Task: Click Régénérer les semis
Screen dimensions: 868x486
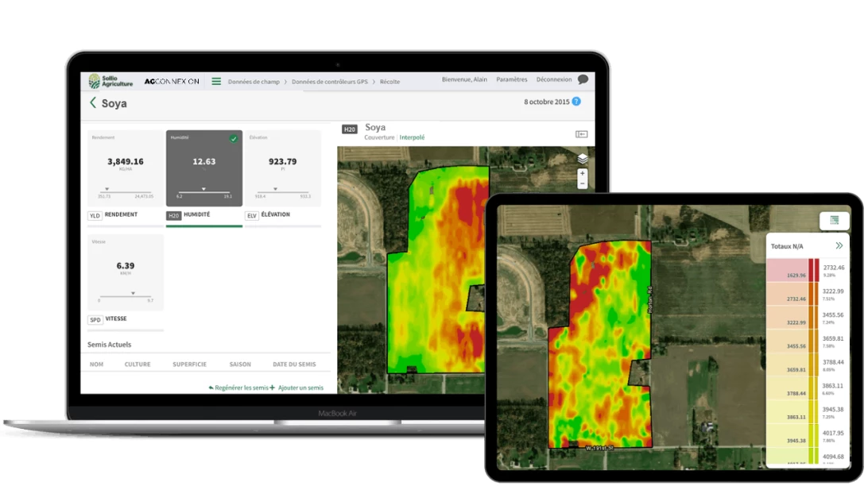Action: click(x=238, y=388)
